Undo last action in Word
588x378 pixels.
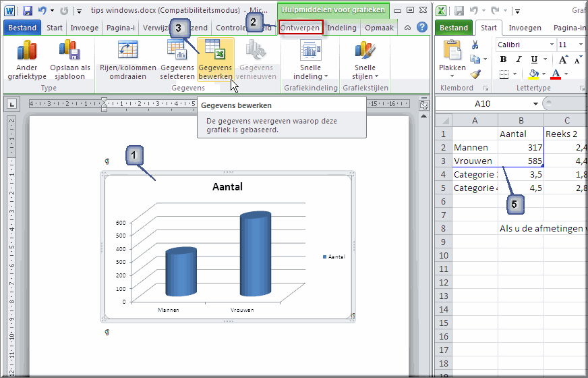[42, 11]
